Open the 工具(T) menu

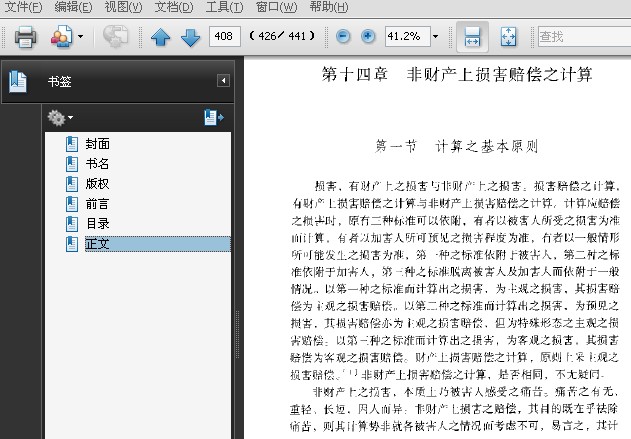[225, 7]
